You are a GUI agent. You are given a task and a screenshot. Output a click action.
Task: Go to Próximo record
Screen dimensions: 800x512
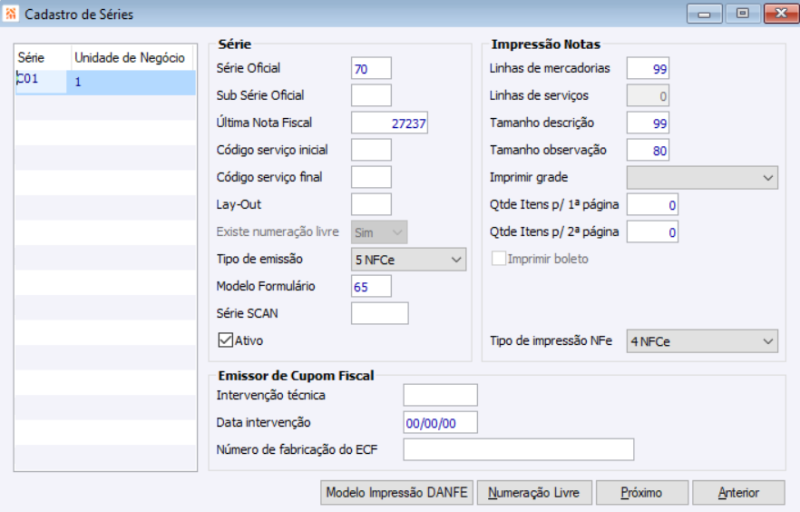[640, 493]
